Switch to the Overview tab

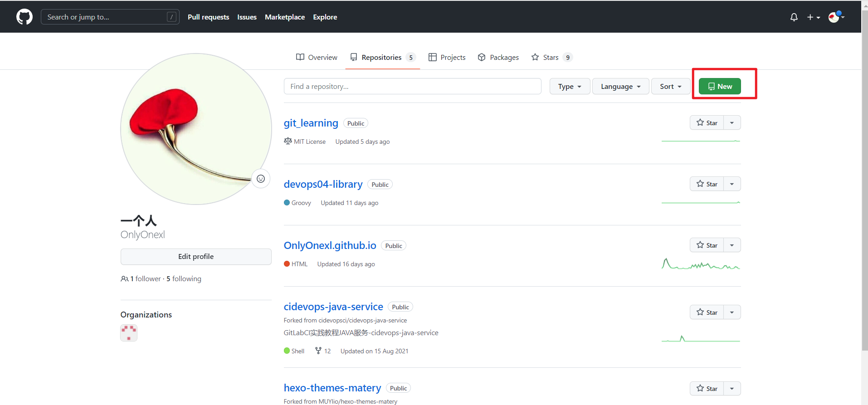pyautogui.click(x=317, y=58)
